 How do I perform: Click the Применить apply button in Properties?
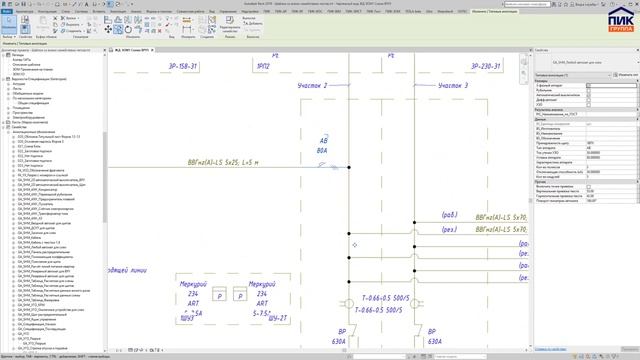tap(629, 349)
